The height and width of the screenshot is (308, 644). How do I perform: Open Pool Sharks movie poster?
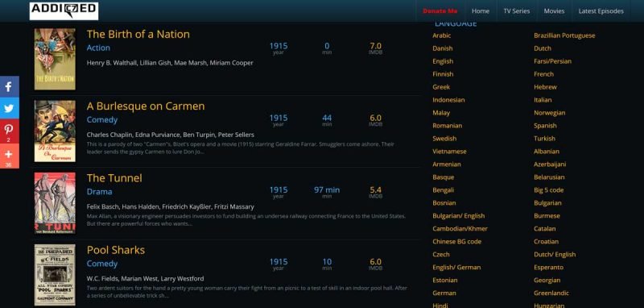pos(55,275)
